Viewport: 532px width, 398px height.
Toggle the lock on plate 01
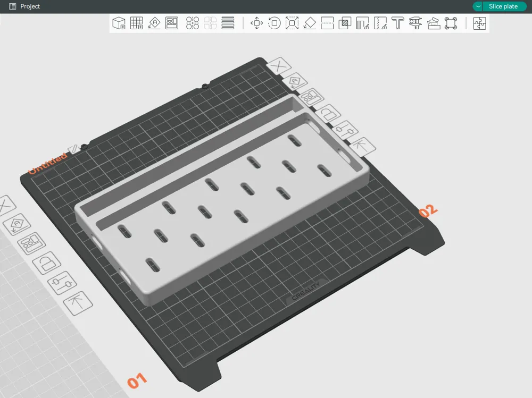pos(47,262)
